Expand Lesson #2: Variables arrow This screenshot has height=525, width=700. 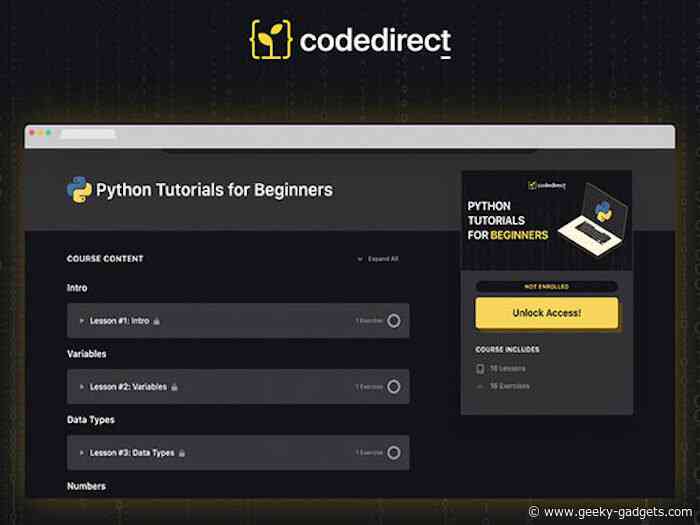pyautogui.click(x=81, y=387)
